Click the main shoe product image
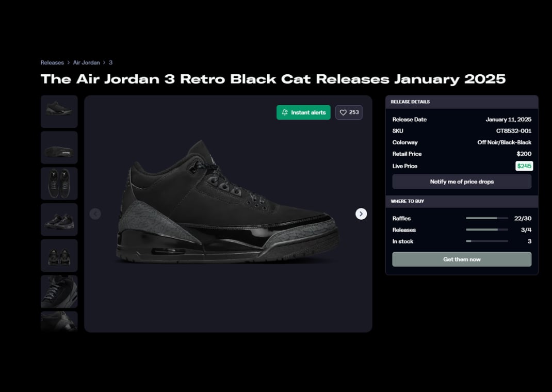The height and width of the screenshot is (392, 552). [x=228, y=202]
